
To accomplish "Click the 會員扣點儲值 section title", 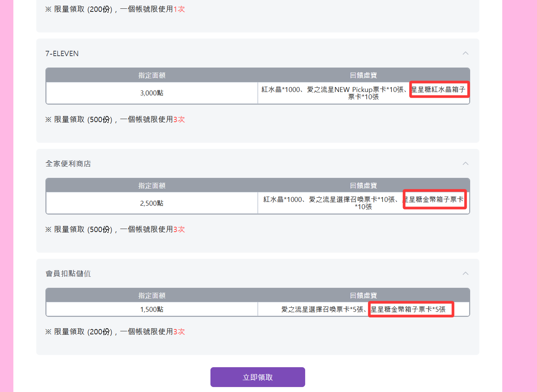I will tap(68, 274).
